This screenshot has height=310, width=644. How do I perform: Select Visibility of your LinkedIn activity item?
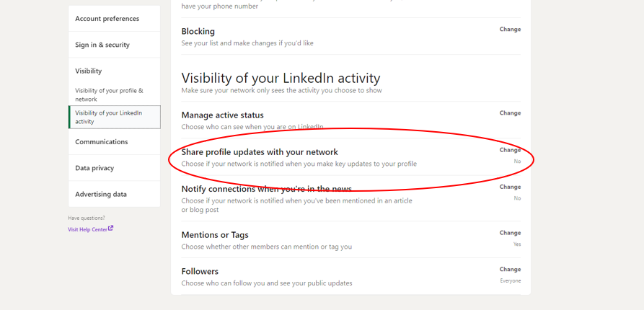pos(114,117)
